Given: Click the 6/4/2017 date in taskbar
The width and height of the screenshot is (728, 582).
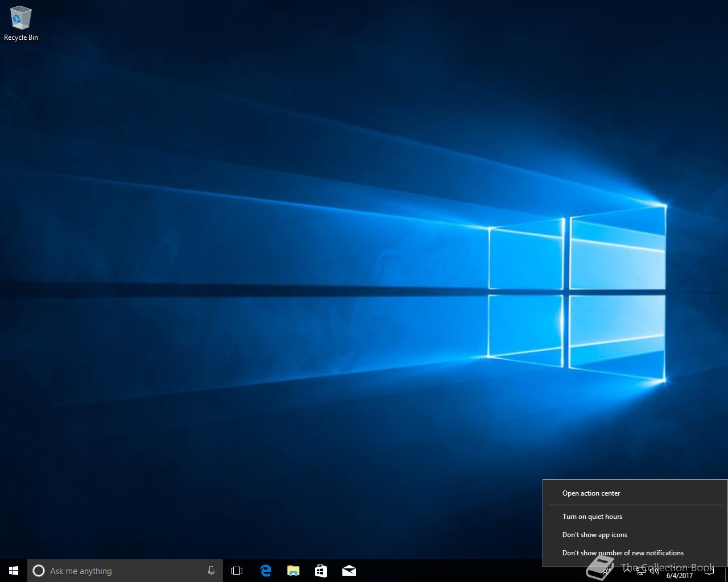Looking at the screenshot, I should [680, 575].
